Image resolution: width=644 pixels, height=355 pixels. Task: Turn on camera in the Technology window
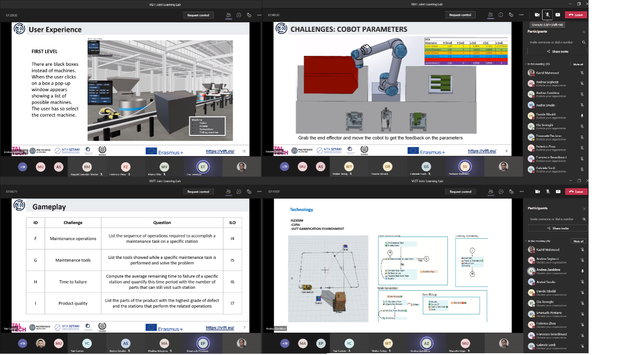pyautogui.click(x=537, y=192)
